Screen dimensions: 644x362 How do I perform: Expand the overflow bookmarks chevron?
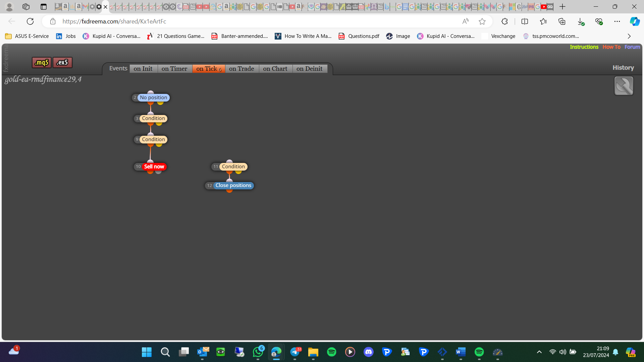[629, 36]
